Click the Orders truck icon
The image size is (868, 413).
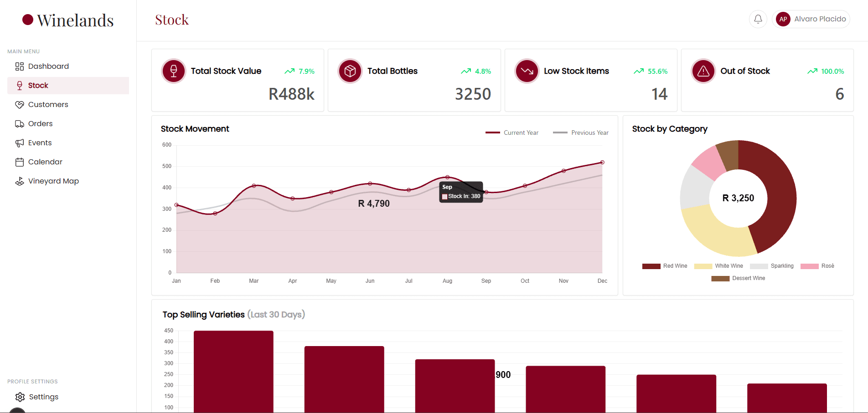click(x=20, y=124)
